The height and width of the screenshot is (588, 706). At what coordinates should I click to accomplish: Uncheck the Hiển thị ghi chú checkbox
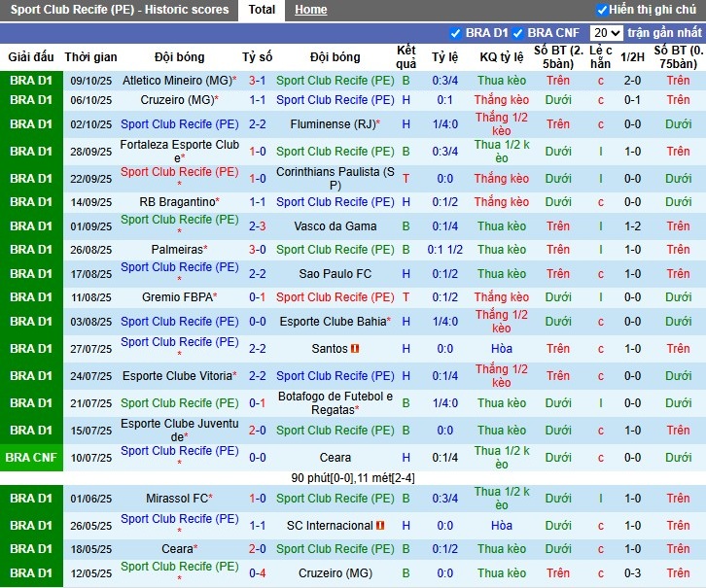602,10
